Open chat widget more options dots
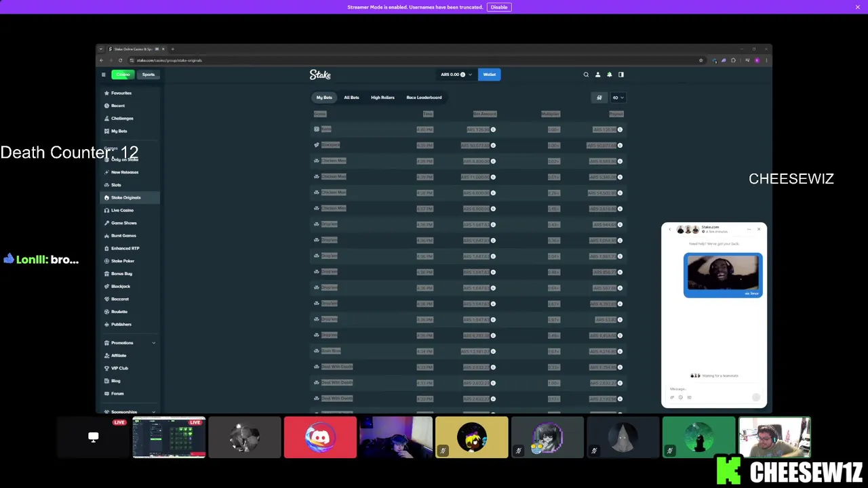Screen dimensions: 868x488 (749, 229)
